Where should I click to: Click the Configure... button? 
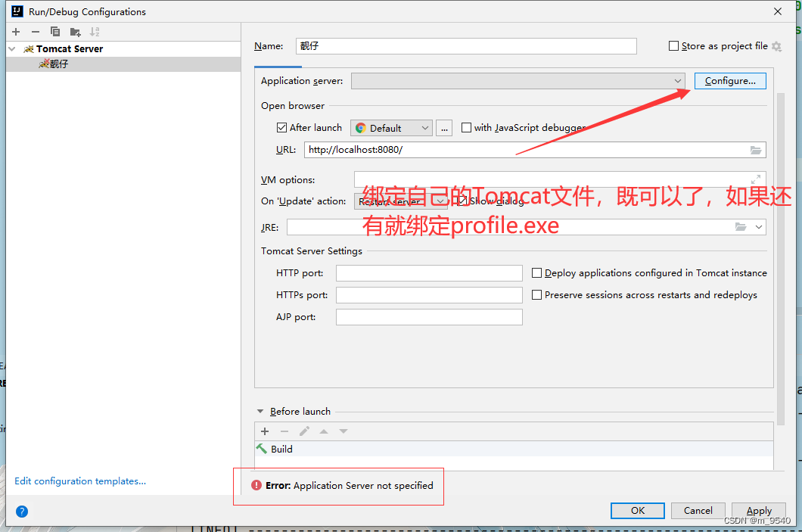[730, 81]
